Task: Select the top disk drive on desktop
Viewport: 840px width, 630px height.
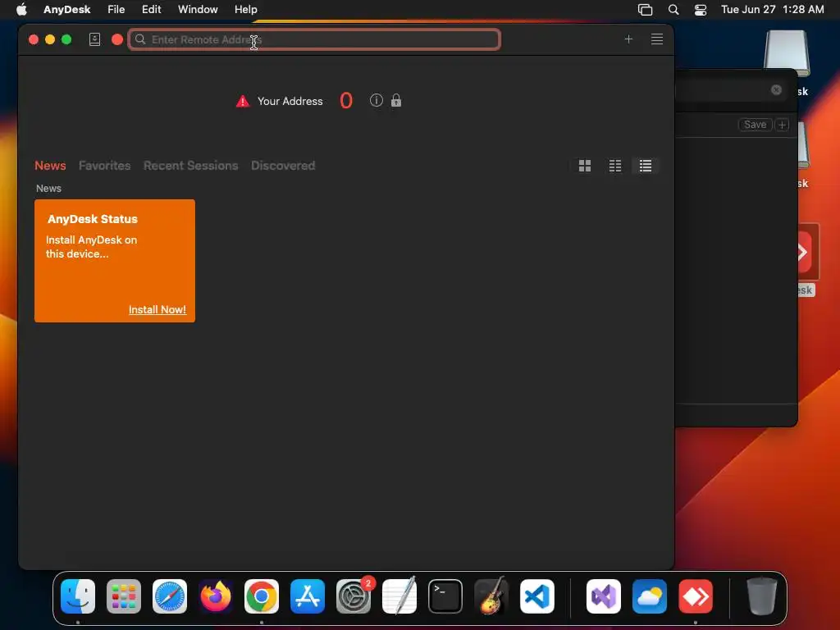Action: pyautogui.click(x=787, y=53)
